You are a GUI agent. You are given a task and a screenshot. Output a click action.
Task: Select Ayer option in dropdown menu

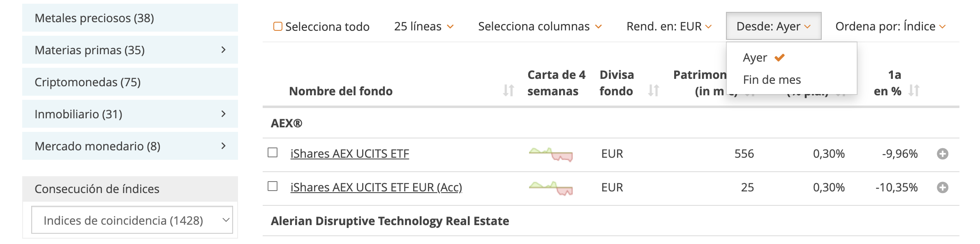(755, 58)
